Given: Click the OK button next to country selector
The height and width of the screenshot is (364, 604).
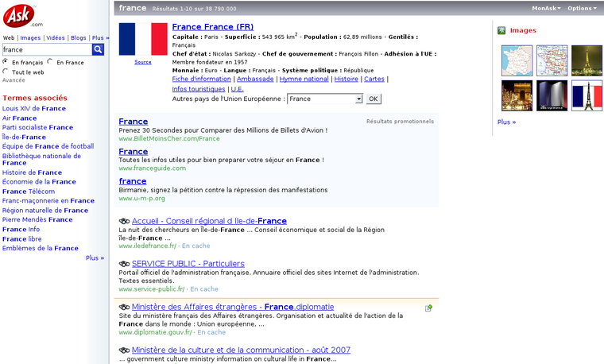Looking at the screenshot, I should pyautogui.click(x=374, y=99).
